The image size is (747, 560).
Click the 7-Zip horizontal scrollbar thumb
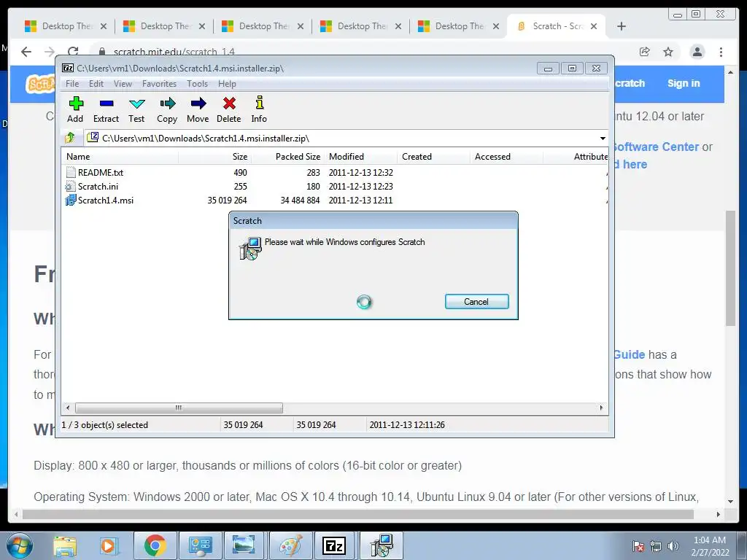179,408
